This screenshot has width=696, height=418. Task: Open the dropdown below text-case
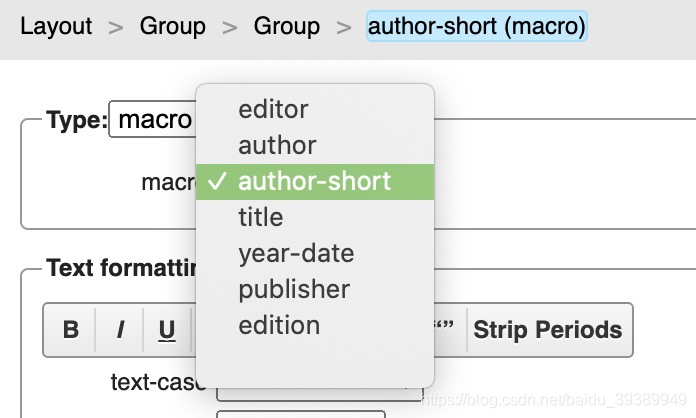[301, 414]
